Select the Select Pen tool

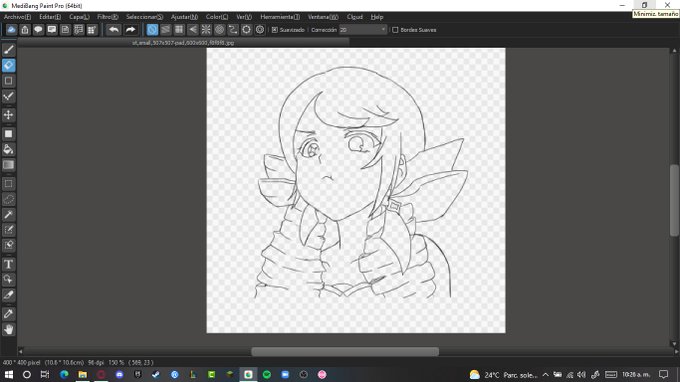[x=8, y=230]
